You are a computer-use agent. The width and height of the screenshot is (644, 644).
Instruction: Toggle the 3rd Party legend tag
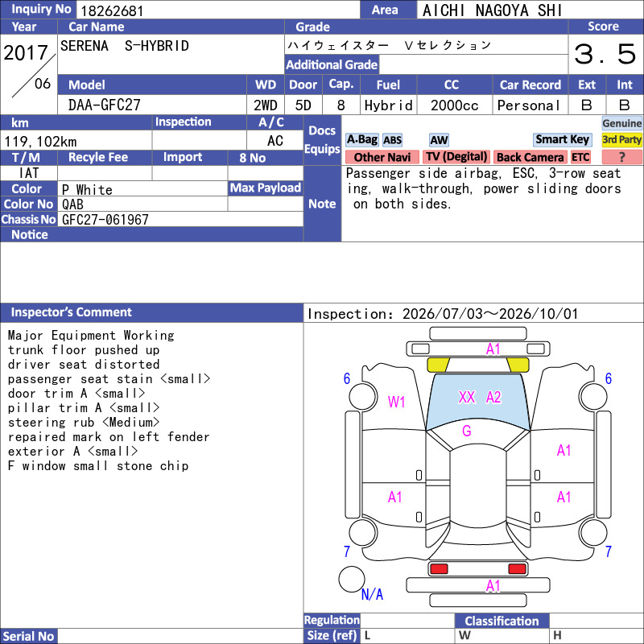[x=621, y=139]
